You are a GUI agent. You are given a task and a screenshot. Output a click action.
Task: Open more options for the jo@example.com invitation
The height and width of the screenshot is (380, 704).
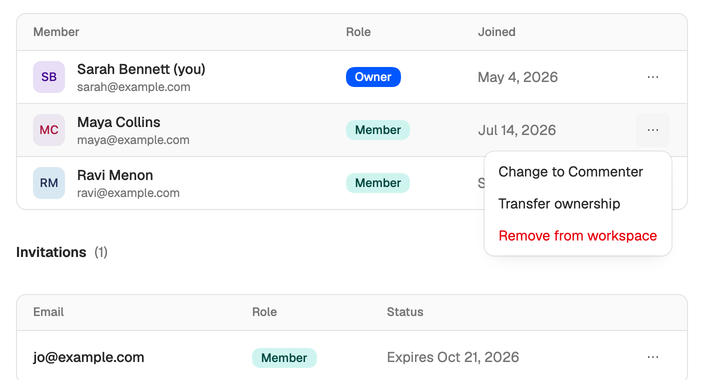652,357
